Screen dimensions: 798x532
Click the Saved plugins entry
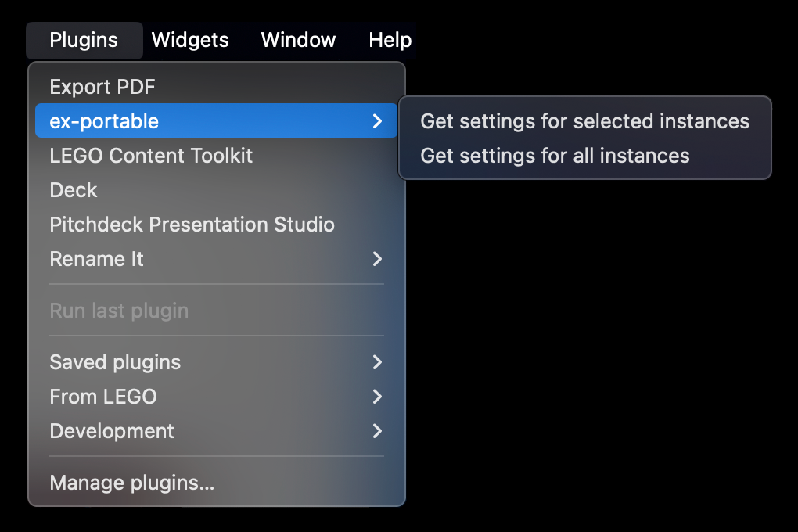pos(216,362)
